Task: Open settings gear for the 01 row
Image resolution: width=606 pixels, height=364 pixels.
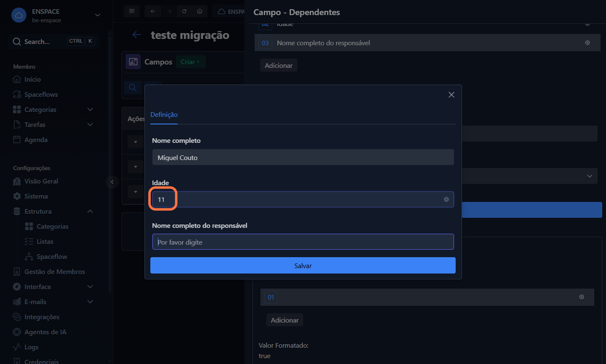Action: point(582,297)
